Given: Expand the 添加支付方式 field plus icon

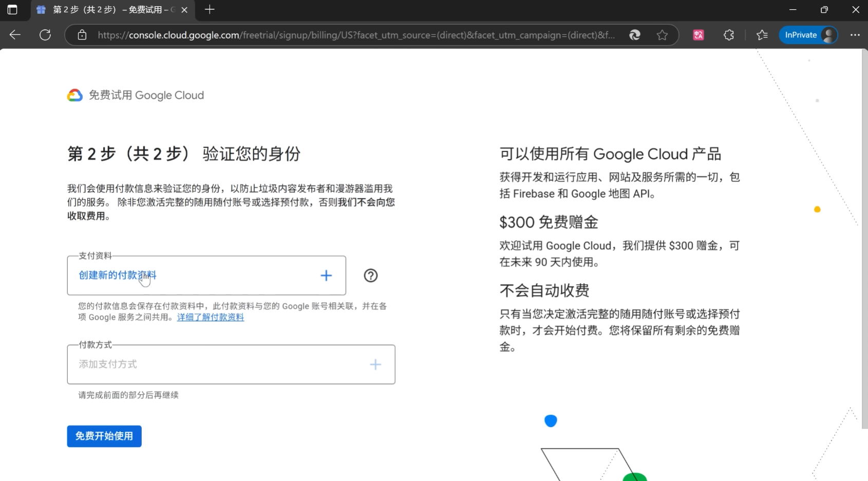Looking at the screenshot, I should click(375, 364).
